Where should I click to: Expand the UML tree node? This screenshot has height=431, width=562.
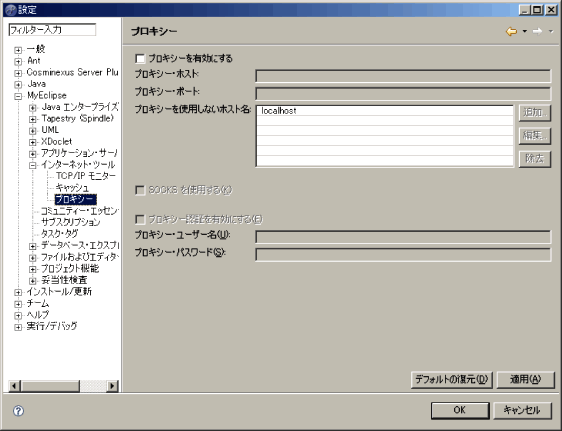[33, 130]
